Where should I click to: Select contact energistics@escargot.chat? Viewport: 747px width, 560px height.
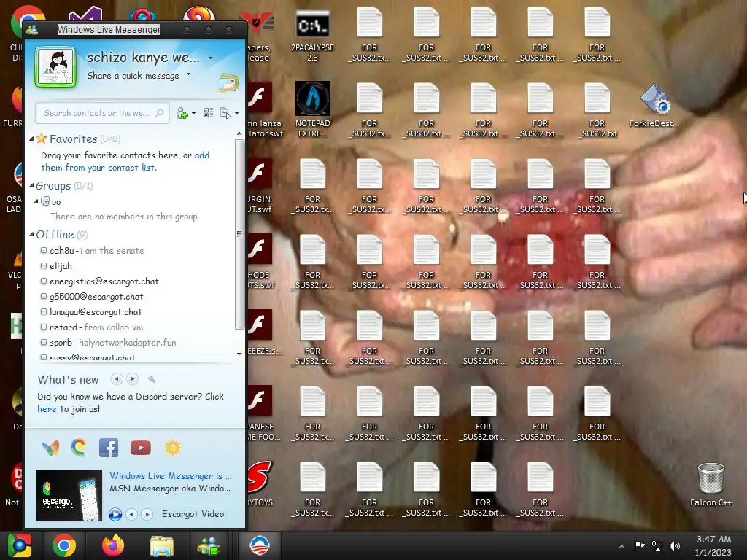click(x=99, y=281)
